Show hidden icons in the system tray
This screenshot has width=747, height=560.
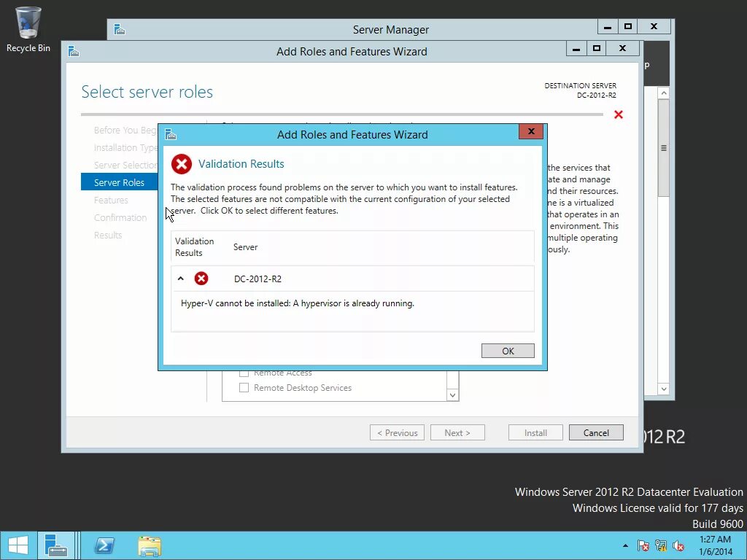(625, 545)
